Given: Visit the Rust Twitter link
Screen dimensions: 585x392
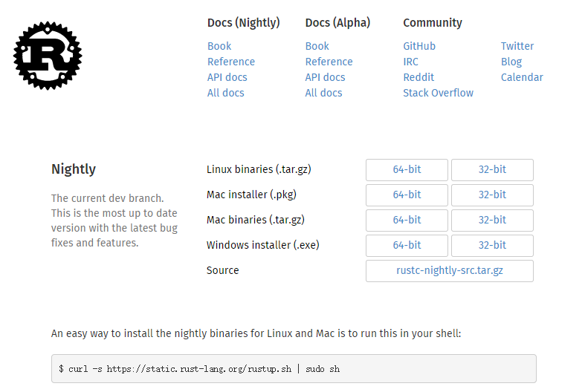Looking at the screenshot, I should [517, 46].
